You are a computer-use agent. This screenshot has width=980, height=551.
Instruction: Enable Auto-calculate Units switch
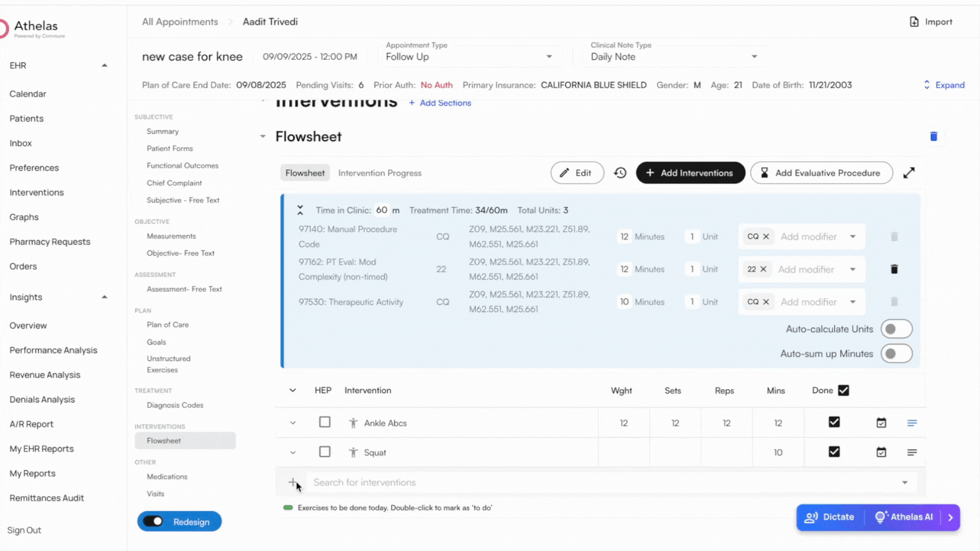pyautogui.click(x=896, y=329)
